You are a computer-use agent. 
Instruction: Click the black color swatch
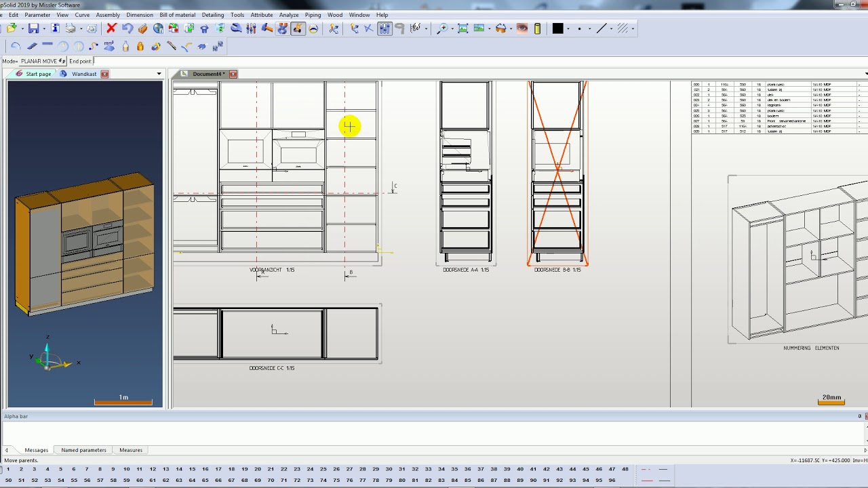[558, 28]
